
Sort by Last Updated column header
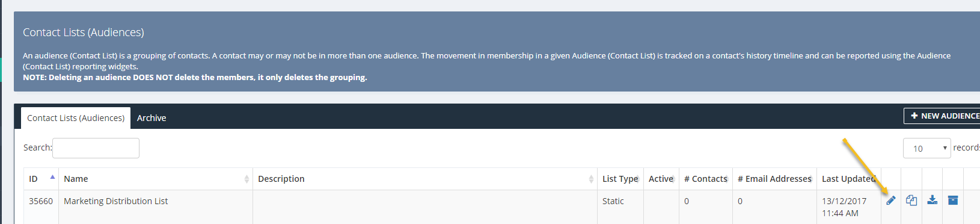click(849, 179)
